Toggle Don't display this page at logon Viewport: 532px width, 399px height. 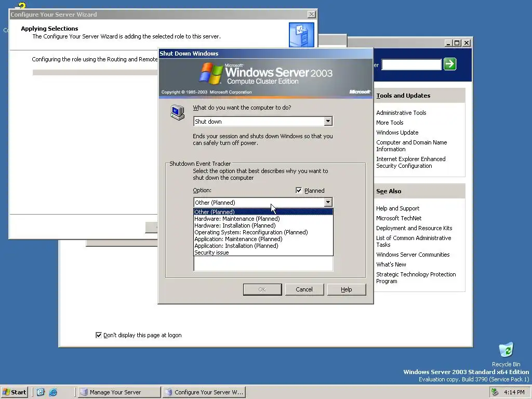pos(99,335)
